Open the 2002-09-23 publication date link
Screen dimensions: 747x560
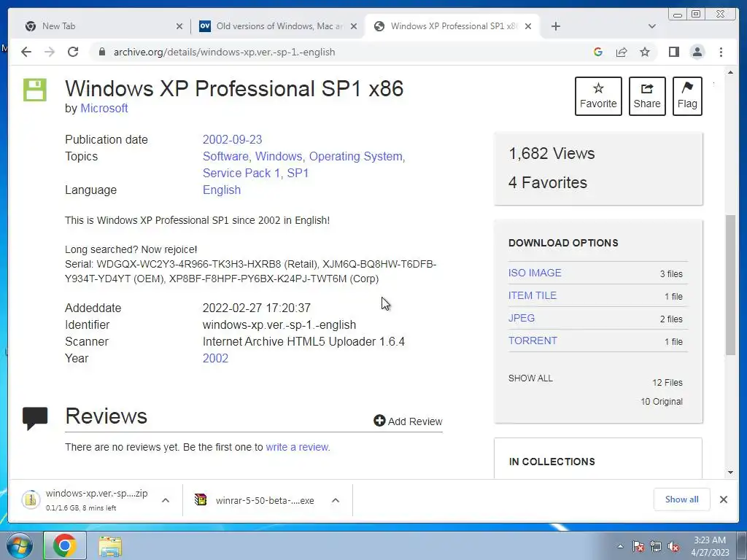pos(232,139)
